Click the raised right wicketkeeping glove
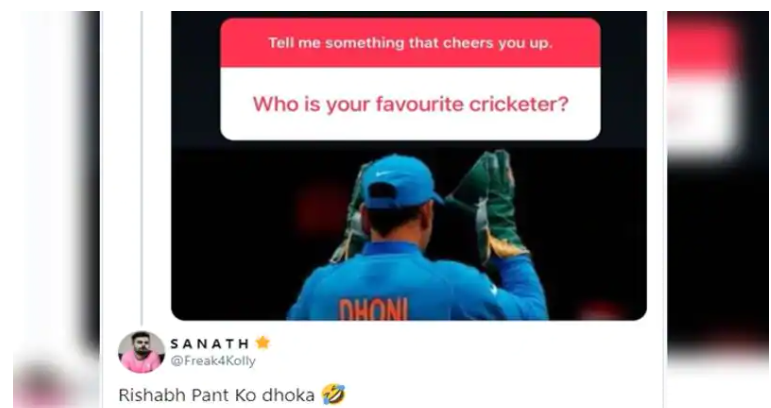 coord(487,204)
